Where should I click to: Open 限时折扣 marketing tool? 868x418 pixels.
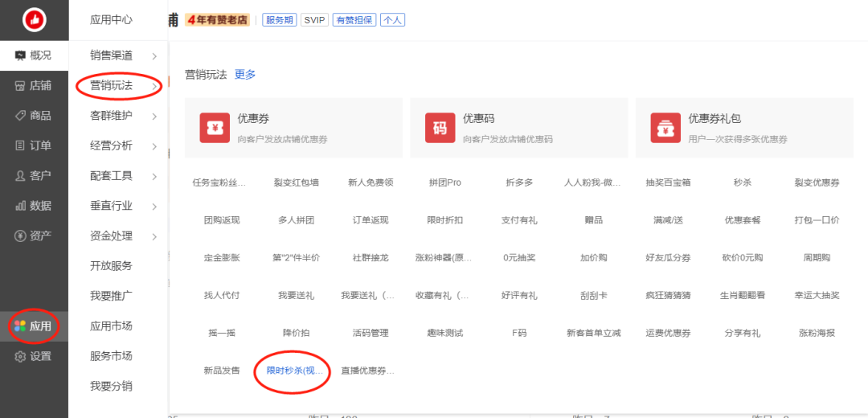tap(445, 220)
